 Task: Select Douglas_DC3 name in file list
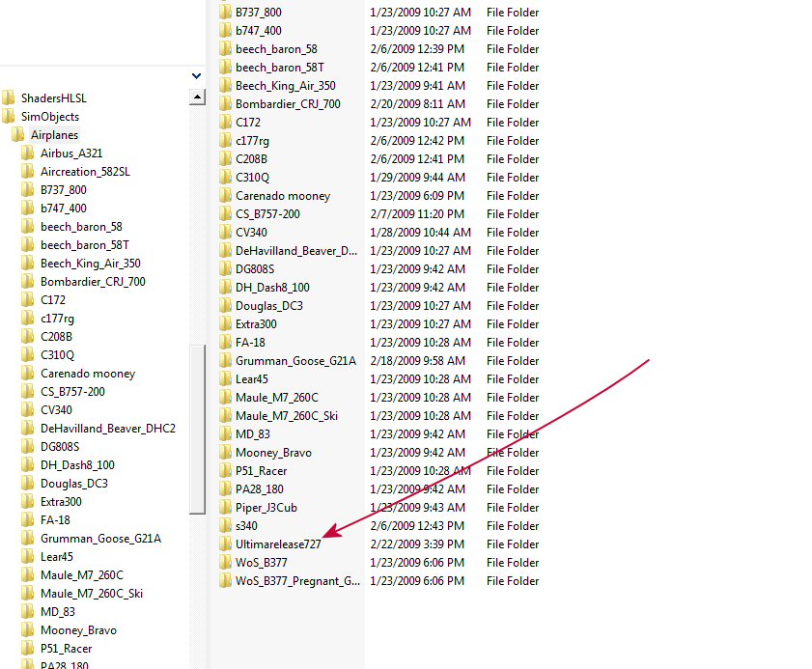(x=269, y=305)
